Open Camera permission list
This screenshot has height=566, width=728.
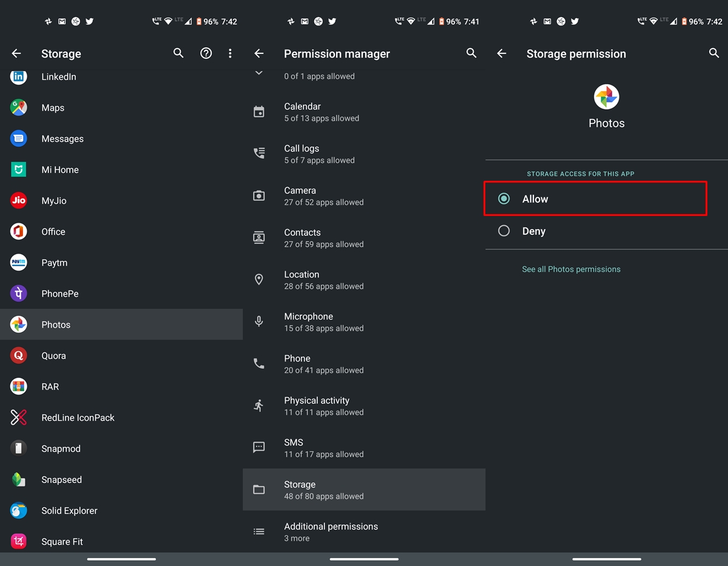(x=364, y=196)
